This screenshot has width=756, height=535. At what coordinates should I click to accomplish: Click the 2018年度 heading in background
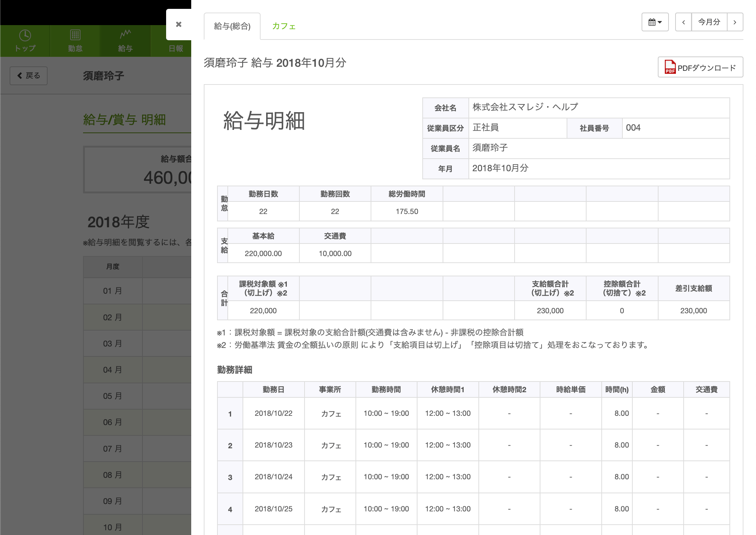[x=118, y=222]
